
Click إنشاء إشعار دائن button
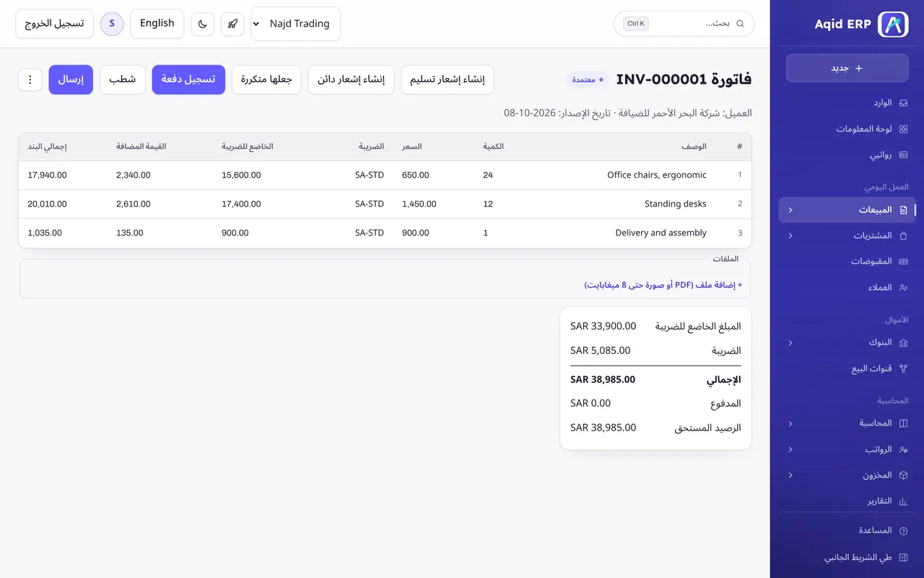352,79
